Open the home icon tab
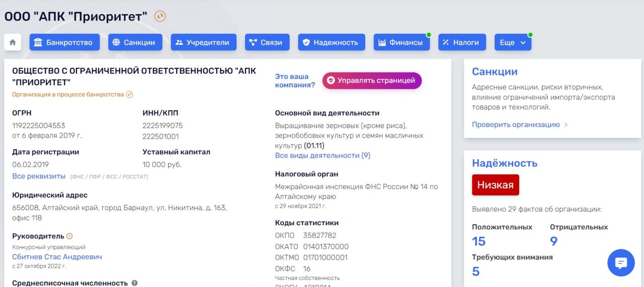Viewport: 644px width, 287px height. [x=13, y=42]
